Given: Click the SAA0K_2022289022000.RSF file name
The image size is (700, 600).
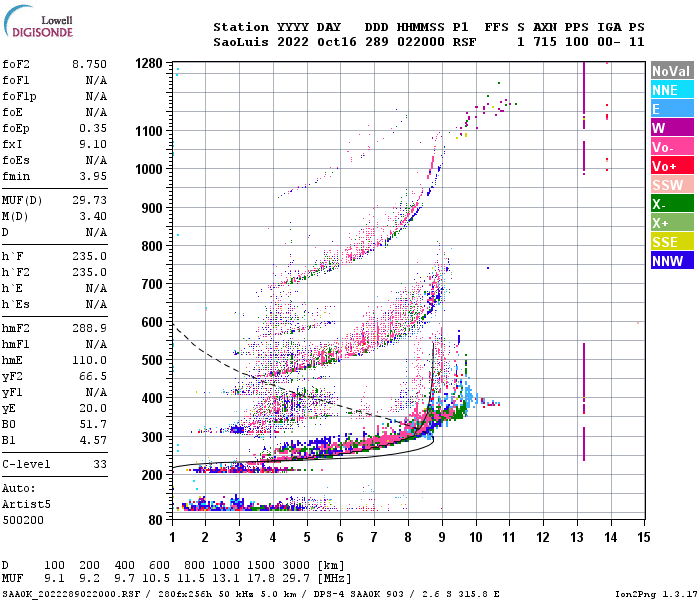Looking at the screenshot, I should (x=71, y=594).
